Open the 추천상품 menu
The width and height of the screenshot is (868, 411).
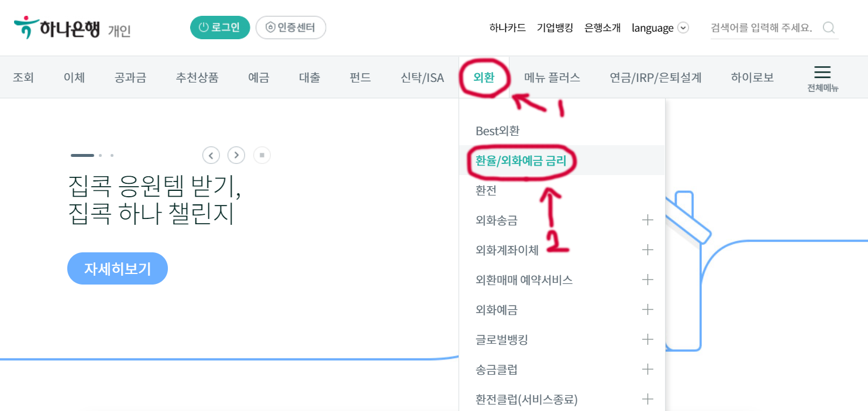(197, 77)
